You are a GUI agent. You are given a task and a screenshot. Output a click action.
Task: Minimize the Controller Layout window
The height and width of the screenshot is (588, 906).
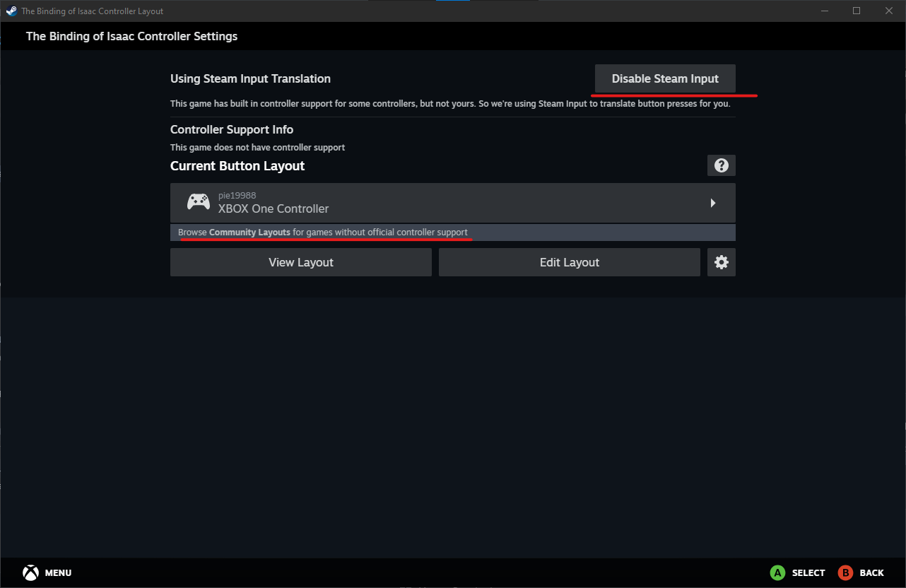(824, 11)
